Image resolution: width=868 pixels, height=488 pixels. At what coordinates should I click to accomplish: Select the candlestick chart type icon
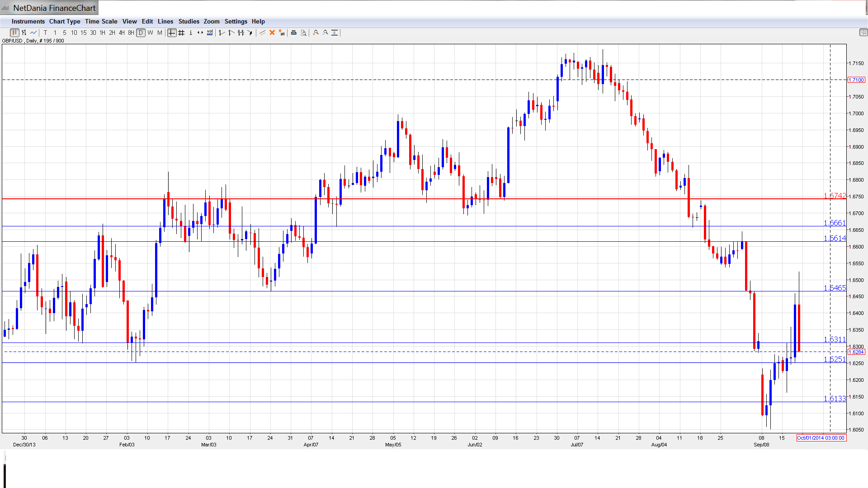14,33
